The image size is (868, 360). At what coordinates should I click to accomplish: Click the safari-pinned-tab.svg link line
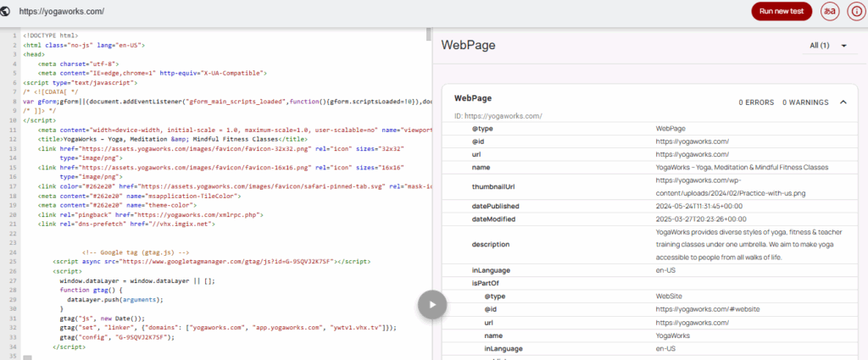click(x=235, y=186)
